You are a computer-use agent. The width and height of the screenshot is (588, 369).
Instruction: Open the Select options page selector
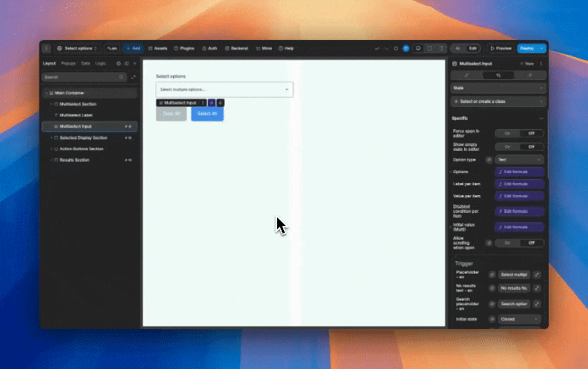77,48
